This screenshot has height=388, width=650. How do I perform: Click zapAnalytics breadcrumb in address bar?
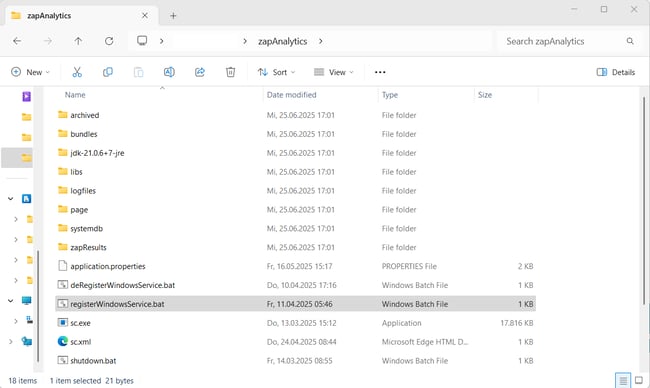(x=283, y=41)
